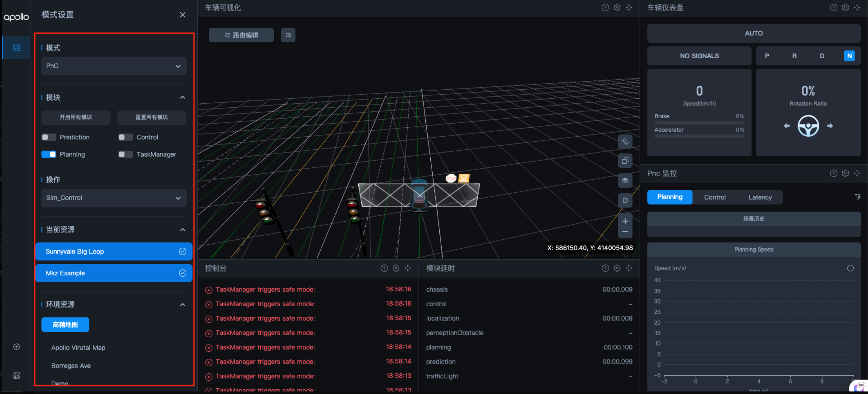Click the D view mode button

625,200
